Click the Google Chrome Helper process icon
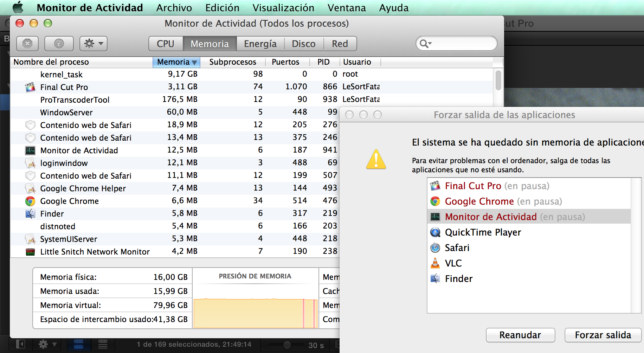This screenshot has height=353, width=644. coord(30,188)
